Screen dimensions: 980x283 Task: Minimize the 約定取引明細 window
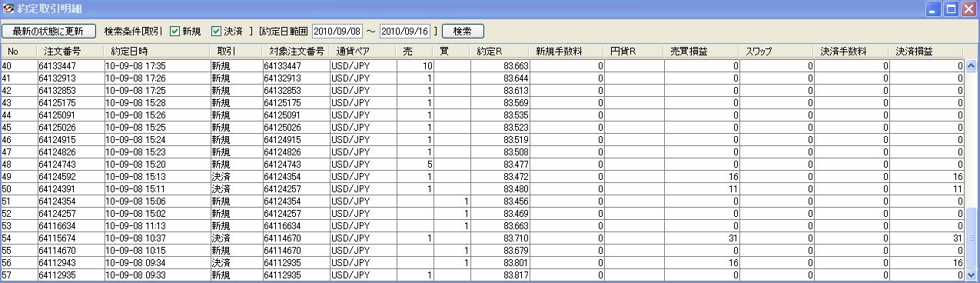(x=934, y=9)
